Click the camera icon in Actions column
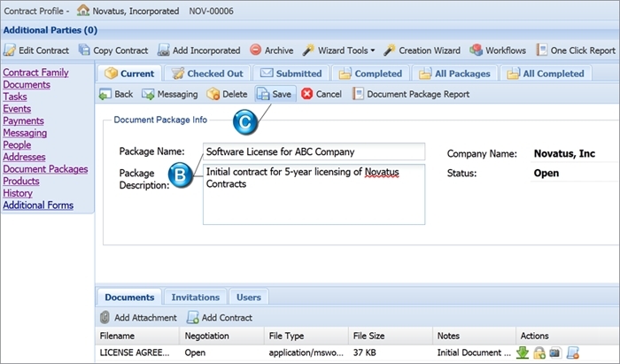 pyautogui.click(x=555, y=352)
